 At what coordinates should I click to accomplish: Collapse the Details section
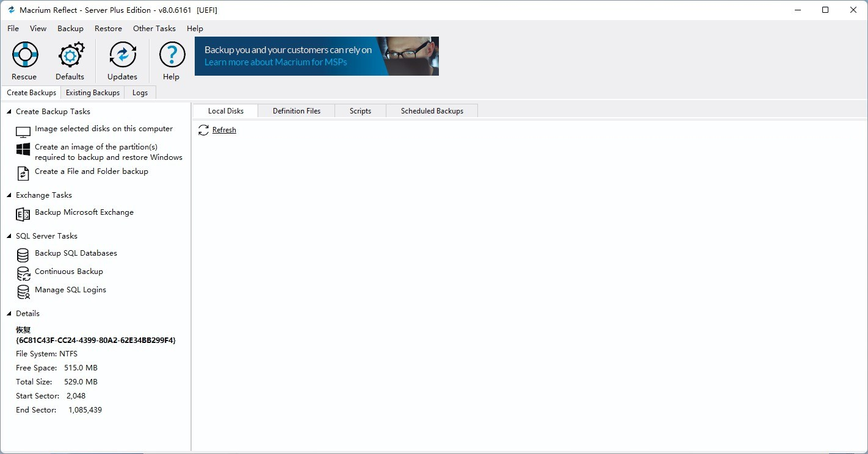pos(9,314)
